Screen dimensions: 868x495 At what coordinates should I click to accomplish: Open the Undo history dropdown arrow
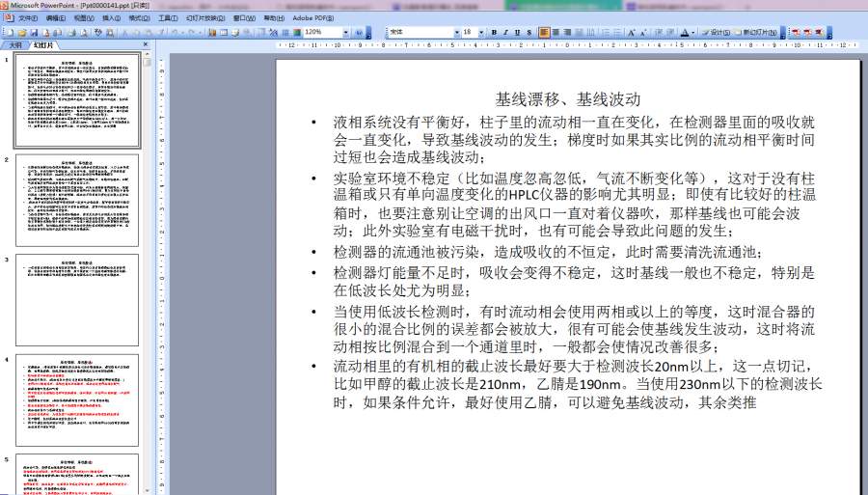tap(182, 33)
